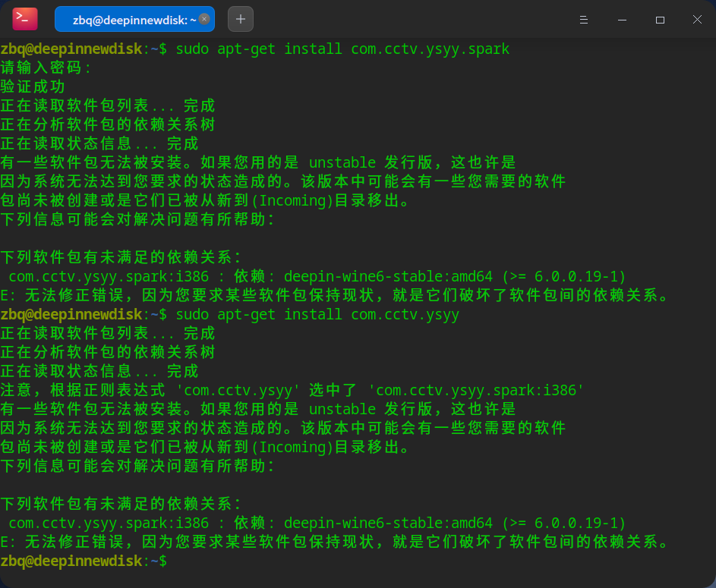Click the '验证成功' line
The width and height of the screenshot is (716, 588).
33,86
